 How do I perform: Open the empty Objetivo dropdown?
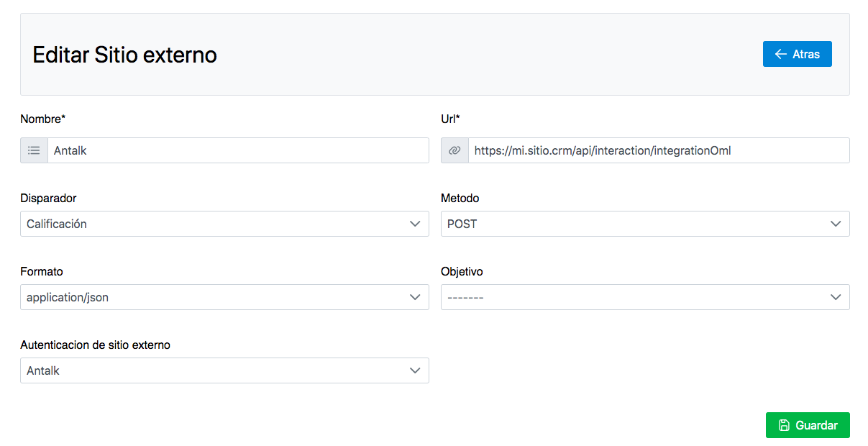[x=636, y=297]
